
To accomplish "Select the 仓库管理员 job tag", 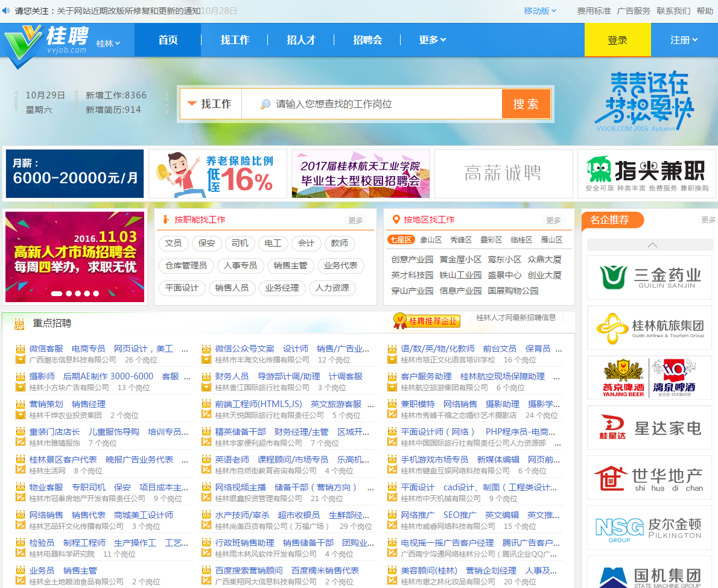I will coord(186,266).
